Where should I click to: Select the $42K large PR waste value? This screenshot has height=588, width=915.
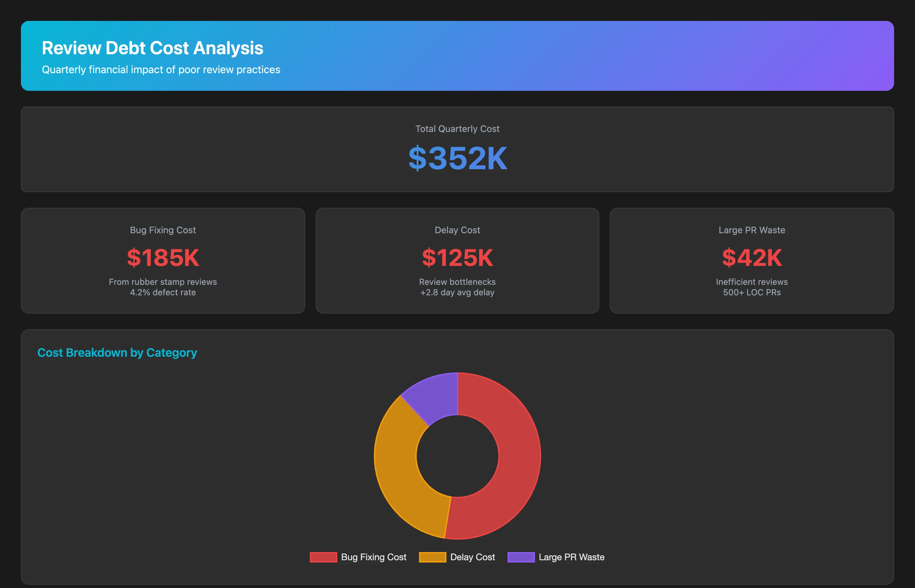[752, 257]
